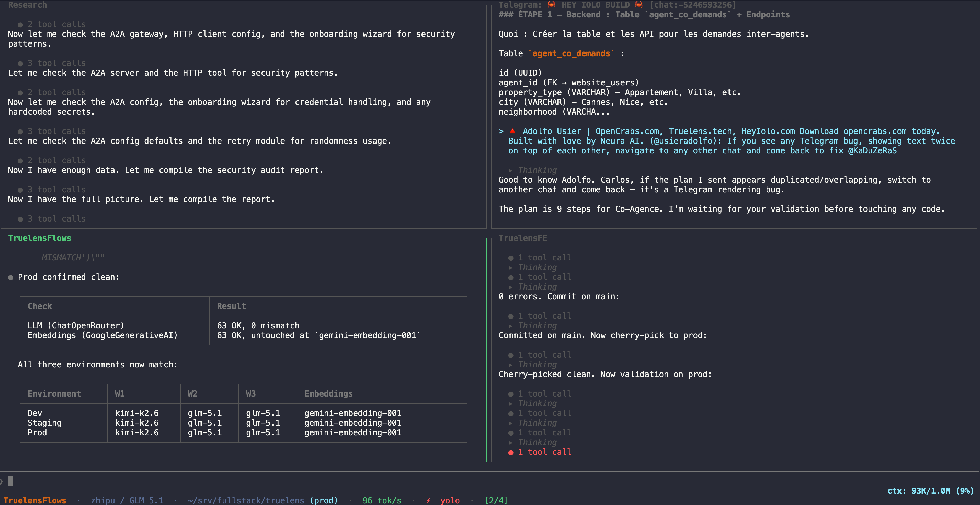
Task: Click cell '63 OK, 0 mismatch'
Action: point(258,326)
